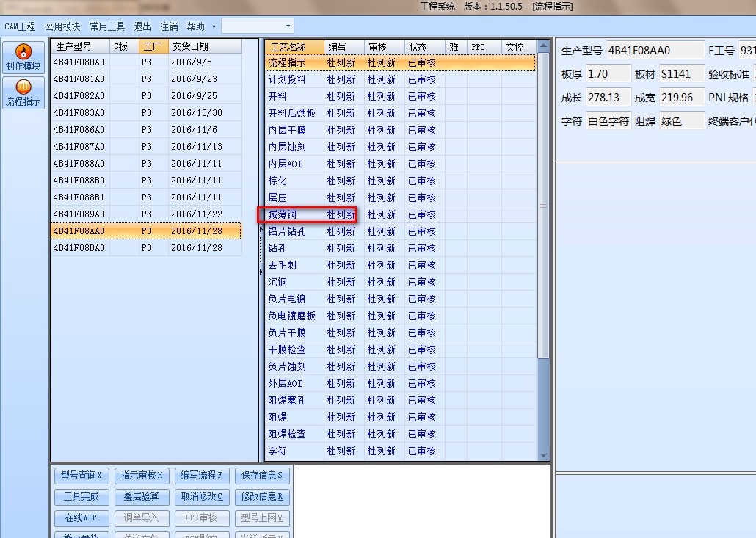Click the 阻焊 field showing 绿色
The width and height of the screenshot is (756, 538).
[x=682, y=121]
